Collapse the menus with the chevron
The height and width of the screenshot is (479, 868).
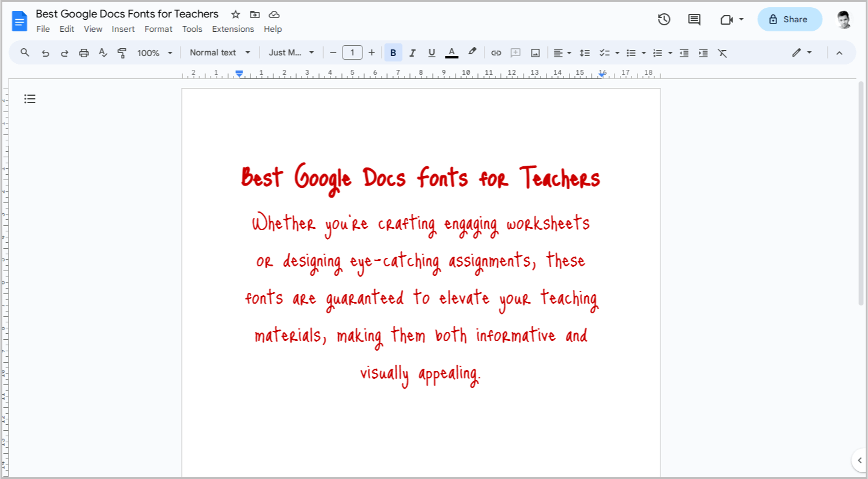tap(839, 53)
